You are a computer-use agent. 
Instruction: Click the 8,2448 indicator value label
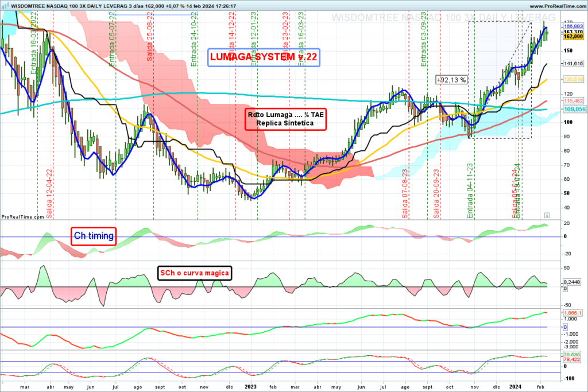[x=572, y=282]
